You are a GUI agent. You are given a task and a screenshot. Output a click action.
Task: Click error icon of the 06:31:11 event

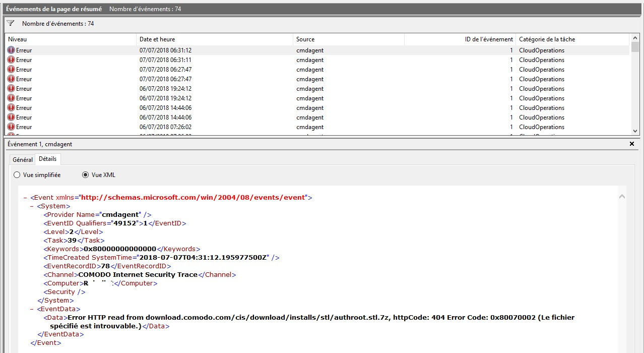11,60
